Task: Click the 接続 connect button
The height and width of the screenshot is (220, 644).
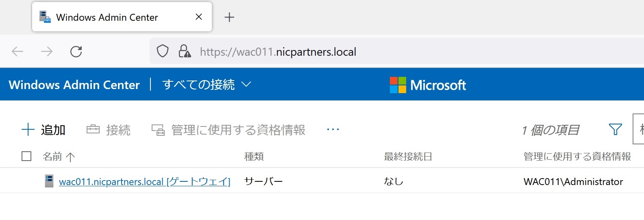Action: click(109, 130)
